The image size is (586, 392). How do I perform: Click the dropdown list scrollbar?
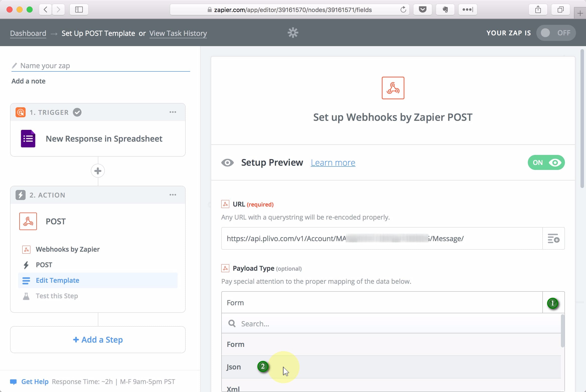tap(563, 331)
